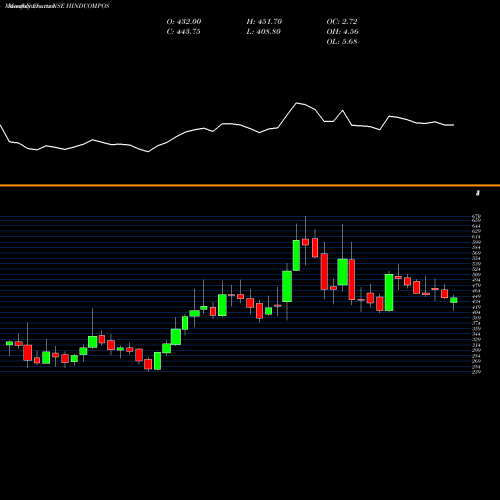Click the 554 price axis label
Viewport: 500px width, 500px height.
[477, 258]
